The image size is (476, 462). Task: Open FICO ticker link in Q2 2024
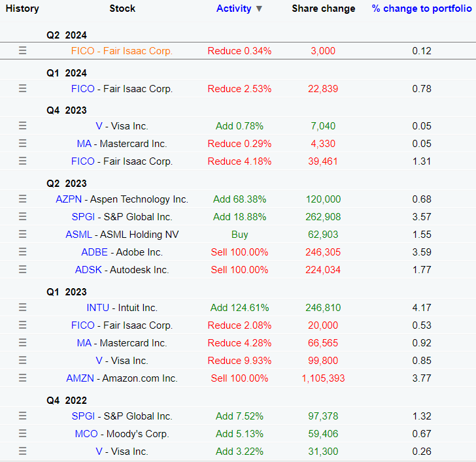(83, 51)
